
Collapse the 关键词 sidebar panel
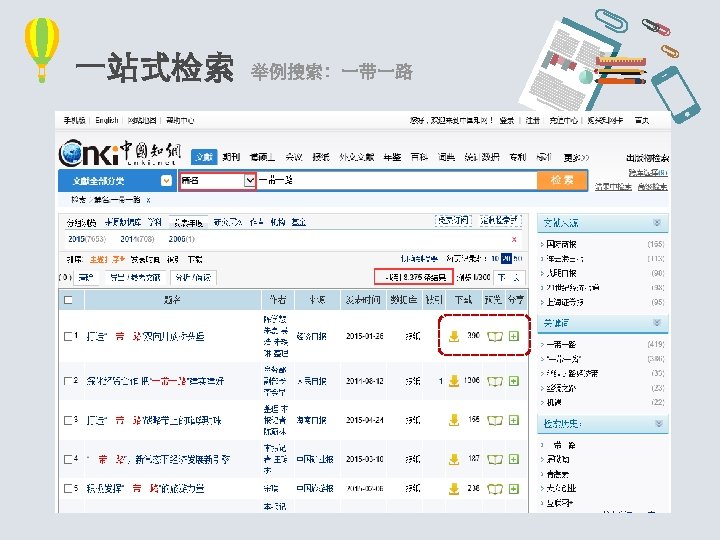(657, 323)
